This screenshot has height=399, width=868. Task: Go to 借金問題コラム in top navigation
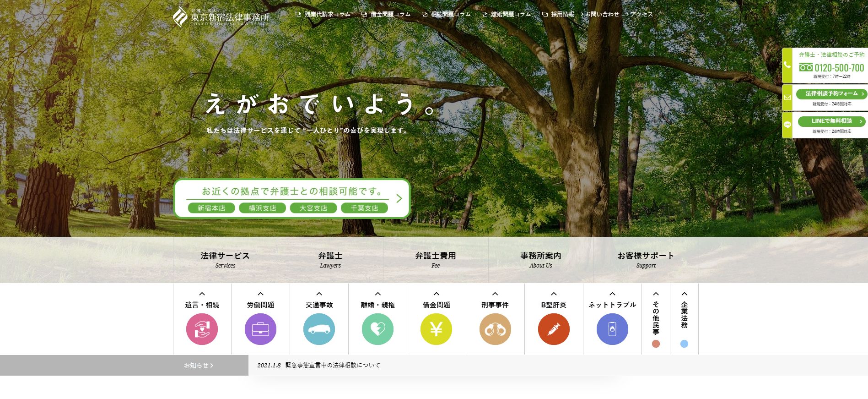(390, 14)
